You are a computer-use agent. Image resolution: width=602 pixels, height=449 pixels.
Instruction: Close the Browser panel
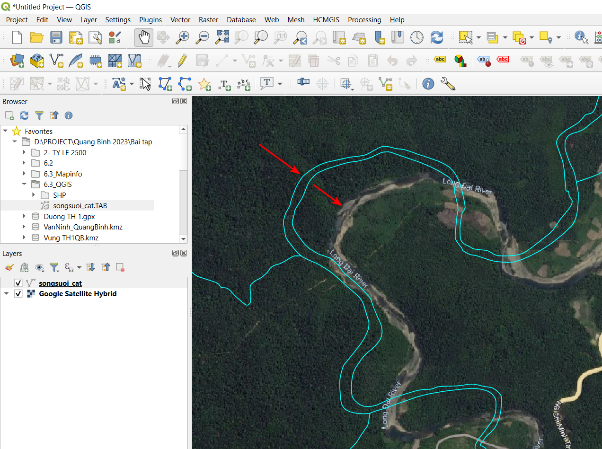(x=184, y=101)
